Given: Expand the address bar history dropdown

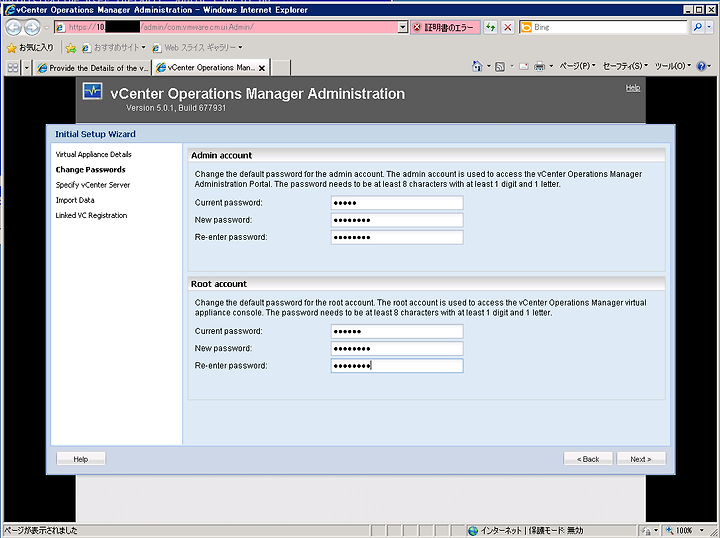Looking at the screenshot, I should (403, 27).
